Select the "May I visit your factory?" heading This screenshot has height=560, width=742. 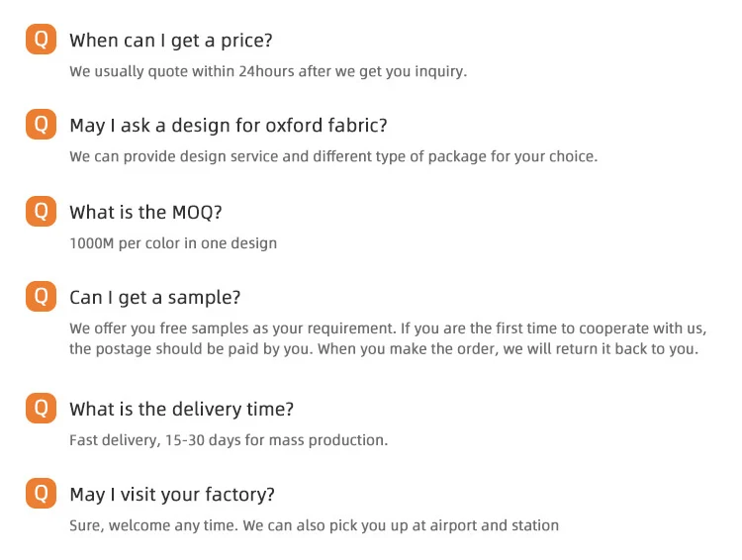pos(171,494)
